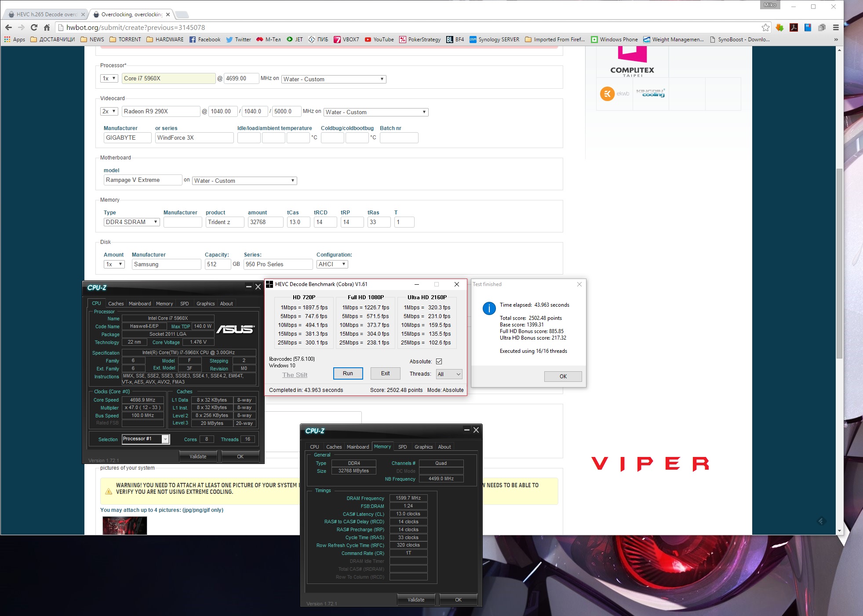Open the motherboard cooling Water - Custom dropdown
Screen dimensions: 863x616
(244, 181)
